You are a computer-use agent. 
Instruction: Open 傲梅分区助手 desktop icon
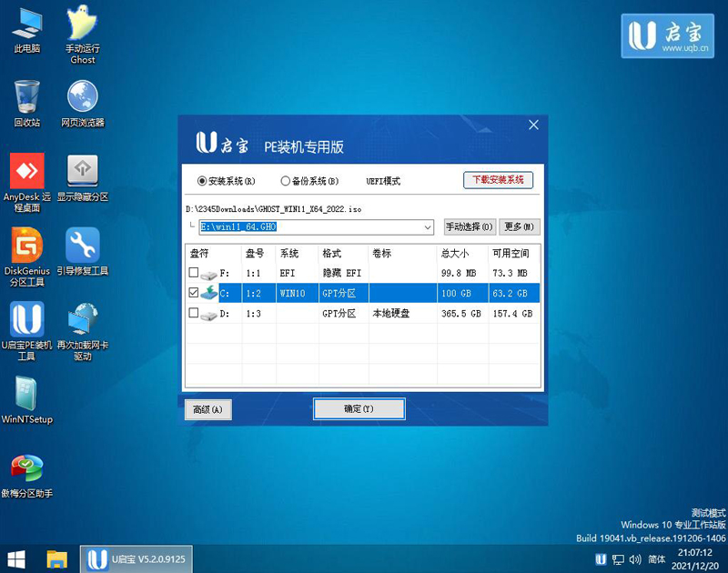(x=27, y=476)
